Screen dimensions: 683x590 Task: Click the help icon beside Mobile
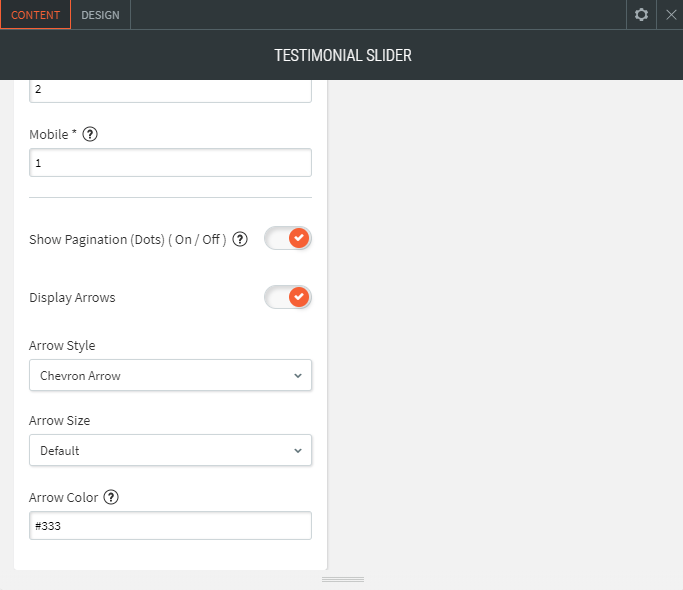point(90,134)
